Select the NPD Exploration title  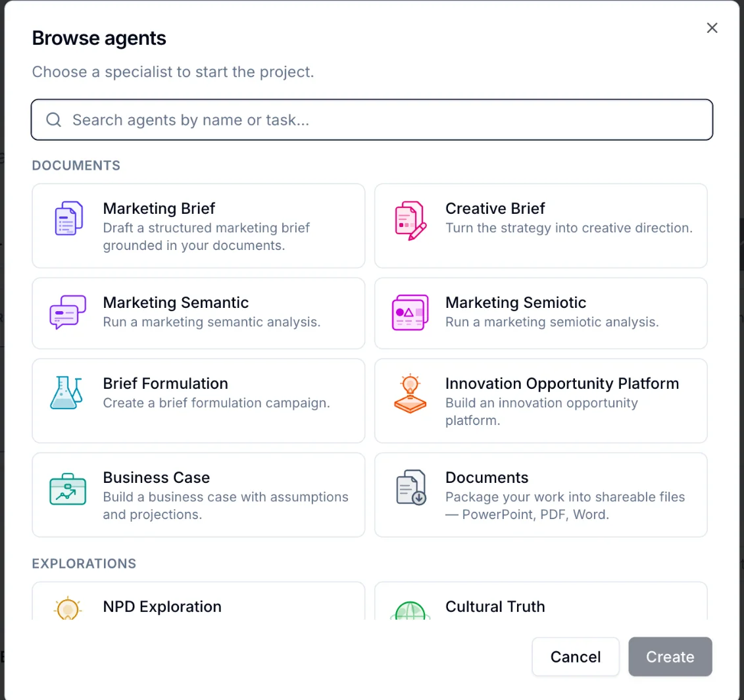click(x=162, y=607)
